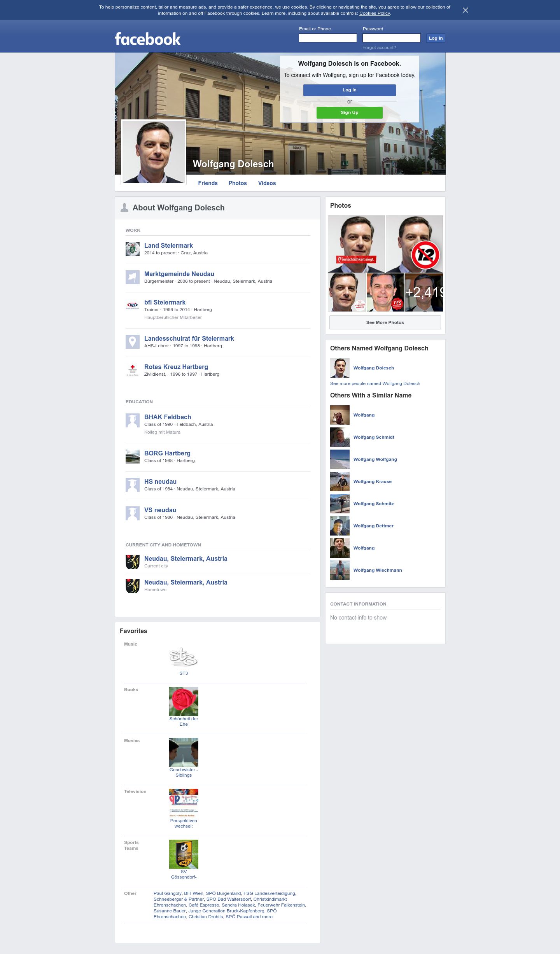Open the +2,419 more photos thumbnail
This screenshot has height=954, width=560.
(x=424, y=292)
